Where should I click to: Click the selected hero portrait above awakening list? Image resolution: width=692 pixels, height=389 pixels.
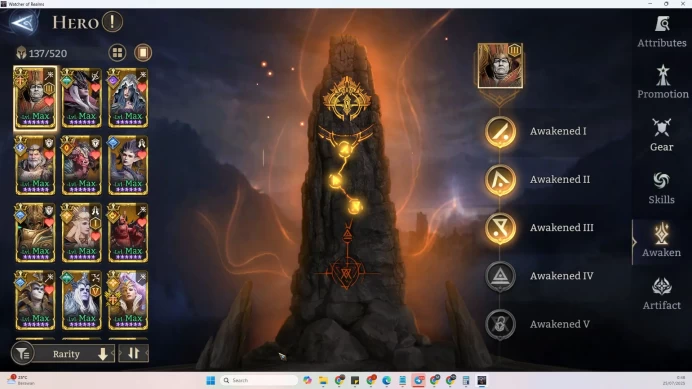(500, 65)
